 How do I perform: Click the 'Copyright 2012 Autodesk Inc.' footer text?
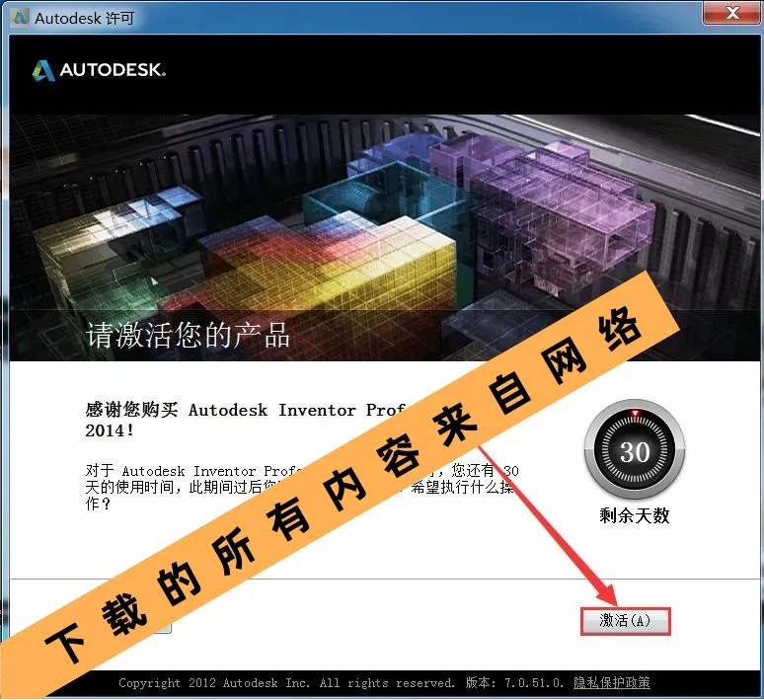click(214, 683)
